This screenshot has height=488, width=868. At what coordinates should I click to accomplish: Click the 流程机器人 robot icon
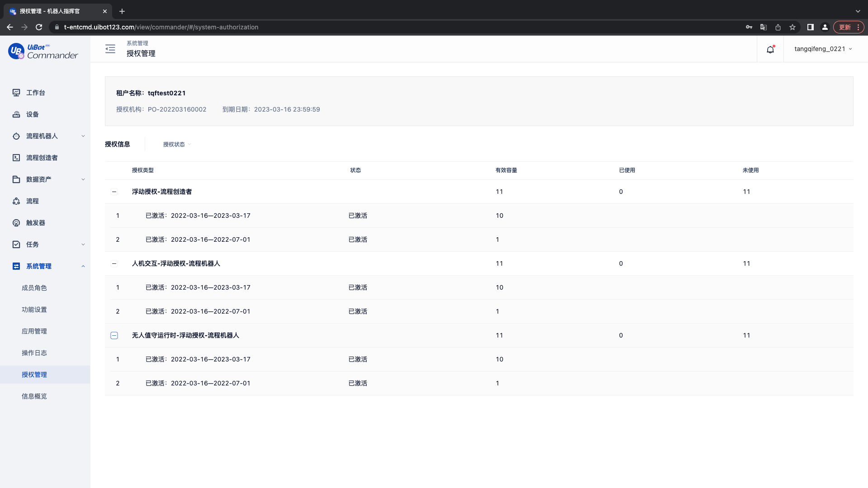[x=16, y=136]
